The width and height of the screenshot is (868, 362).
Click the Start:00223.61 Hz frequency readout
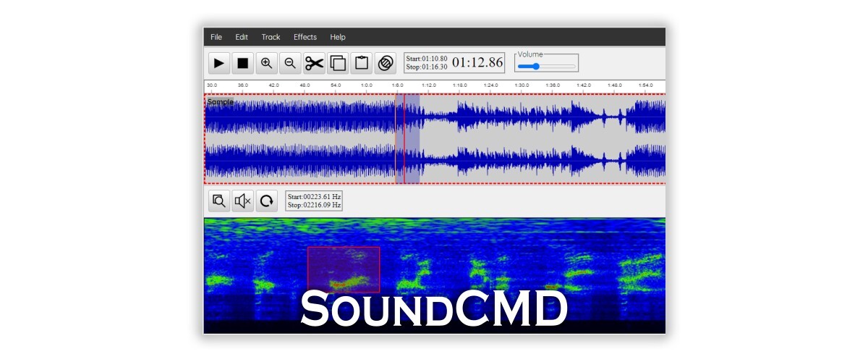coord(314,197)
